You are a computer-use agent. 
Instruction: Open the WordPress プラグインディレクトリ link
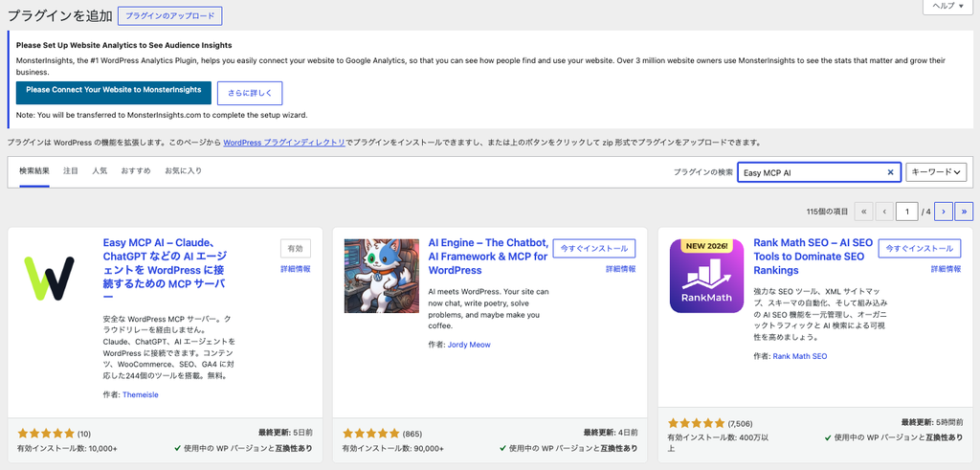point(284,143)
